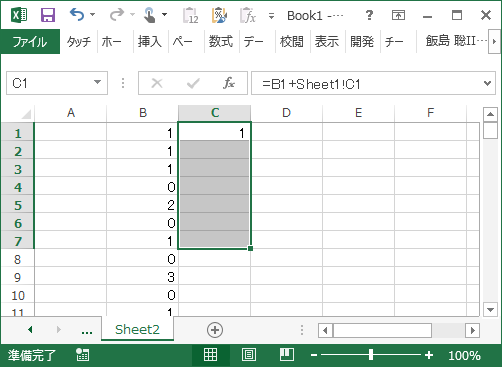Add a new sheet

pos(215,330)
